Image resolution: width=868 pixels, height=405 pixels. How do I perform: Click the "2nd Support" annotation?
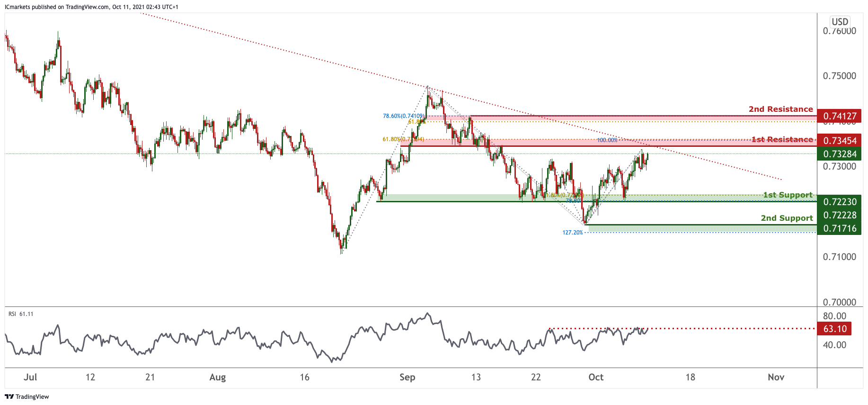(x=787, y=218)
